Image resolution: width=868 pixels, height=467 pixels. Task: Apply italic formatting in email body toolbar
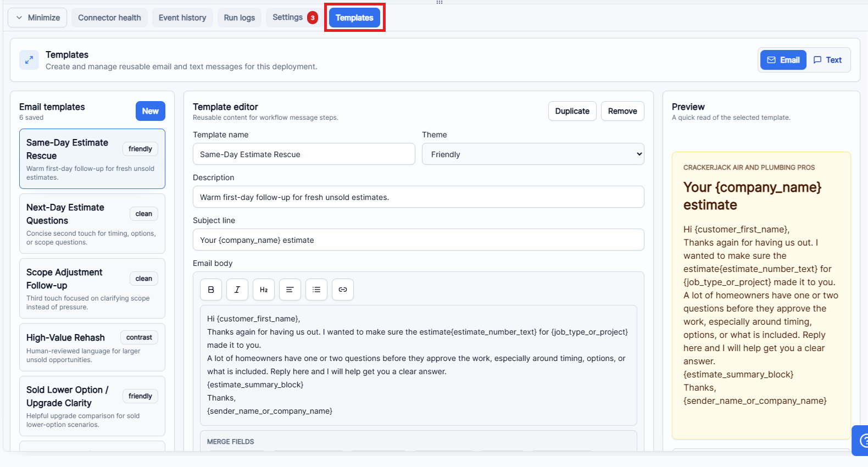click(x=237, y=290)
